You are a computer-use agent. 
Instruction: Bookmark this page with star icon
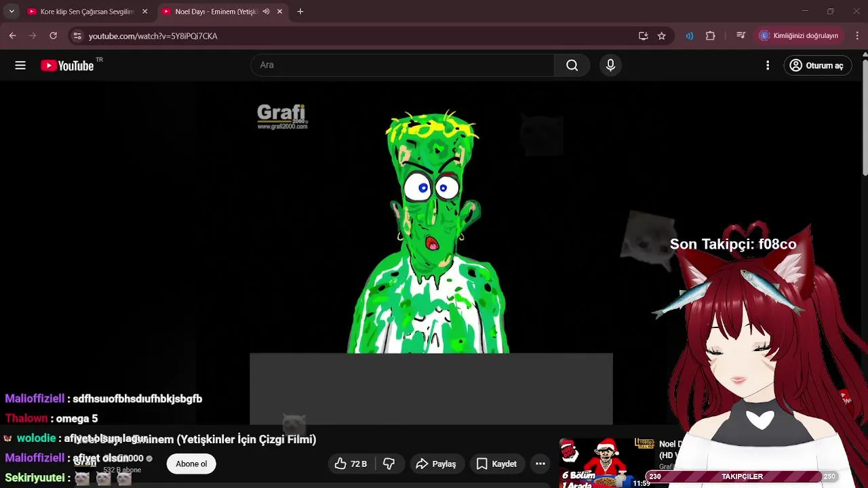[x=662, y=36]
